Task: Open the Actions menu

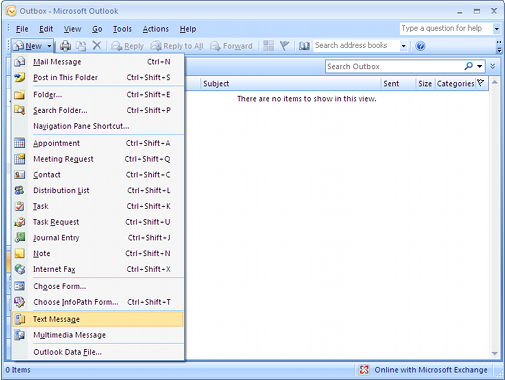Action: [156, 29]
